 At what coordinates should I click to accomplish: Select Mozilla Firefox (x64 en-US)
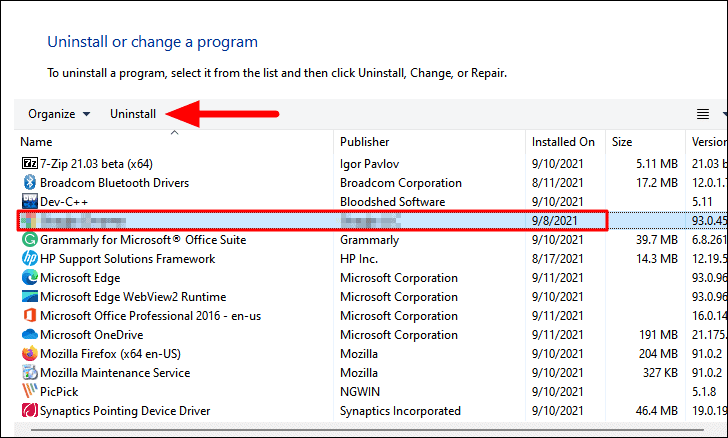coord(110,354)
